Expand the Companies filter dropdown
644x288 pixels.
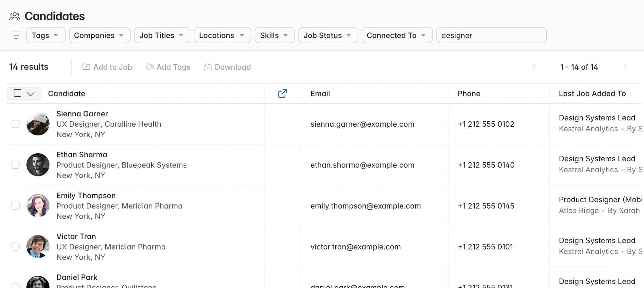pyautogui.click(x=99, y=35)
